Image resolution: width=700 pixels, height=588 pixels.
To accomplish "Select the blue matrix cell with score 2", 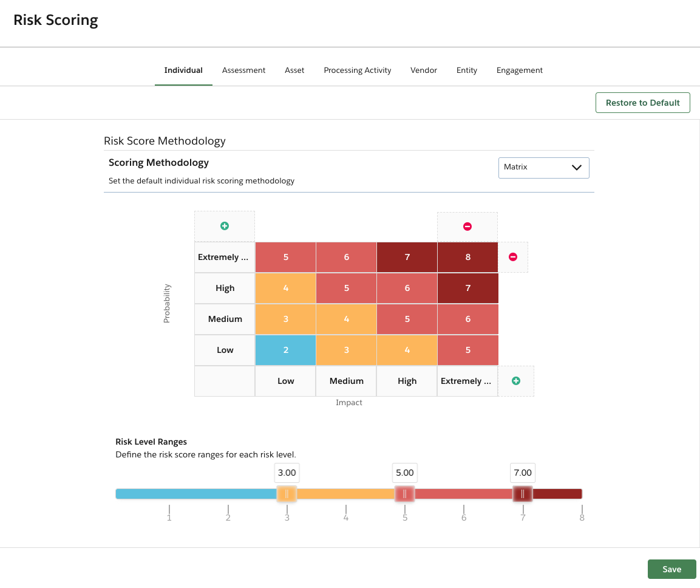I will click(x=285, y=350).
